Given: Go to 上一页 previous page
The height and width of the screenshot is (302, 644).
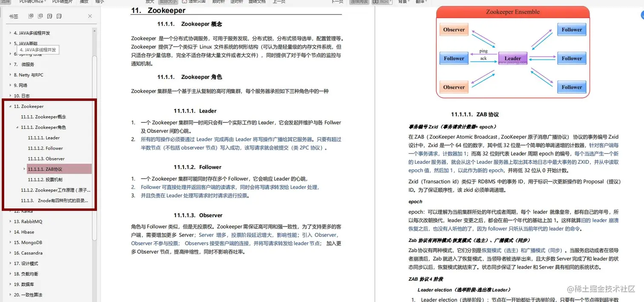Looking at the screenshot, I should pos(279,2).
